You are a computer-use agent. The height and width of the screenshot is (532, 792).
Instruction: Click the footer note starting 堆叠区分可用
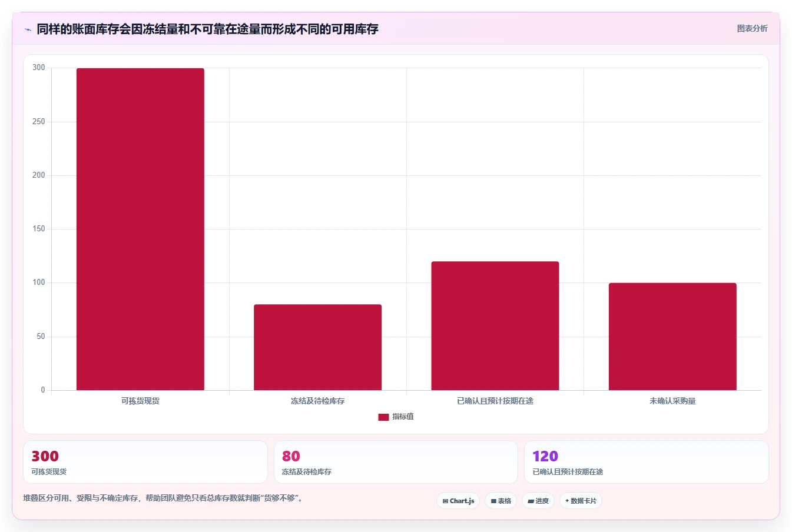click(163, 498)
